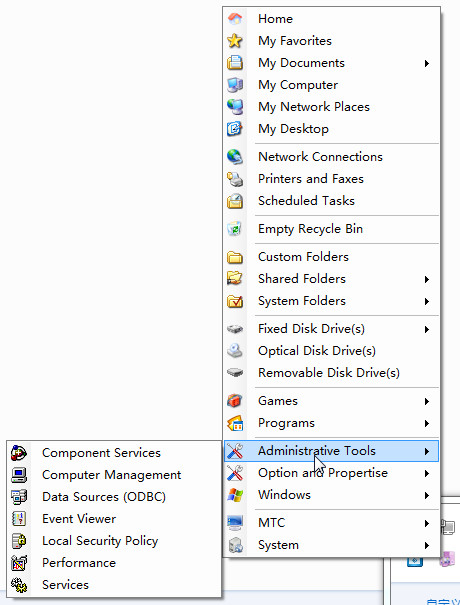
Task: Open Local Security Policy entry
Action: click(x=114, y=541)
